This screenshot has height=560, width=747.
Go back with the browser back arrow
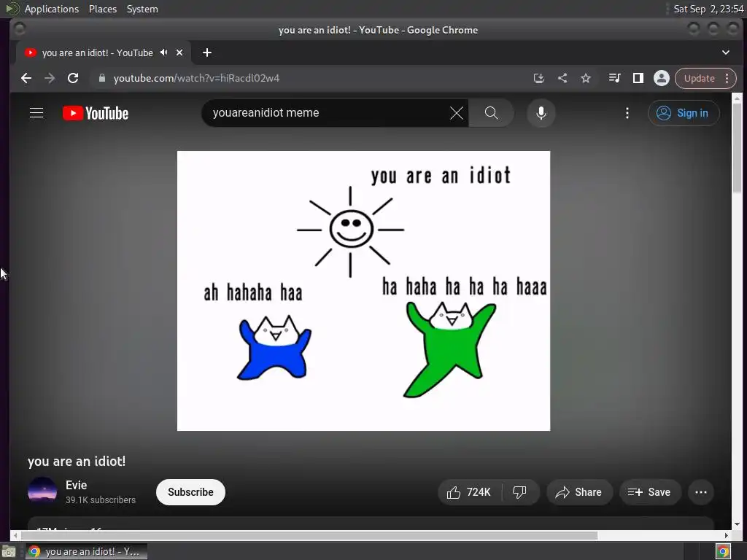[x=26, y=78]
